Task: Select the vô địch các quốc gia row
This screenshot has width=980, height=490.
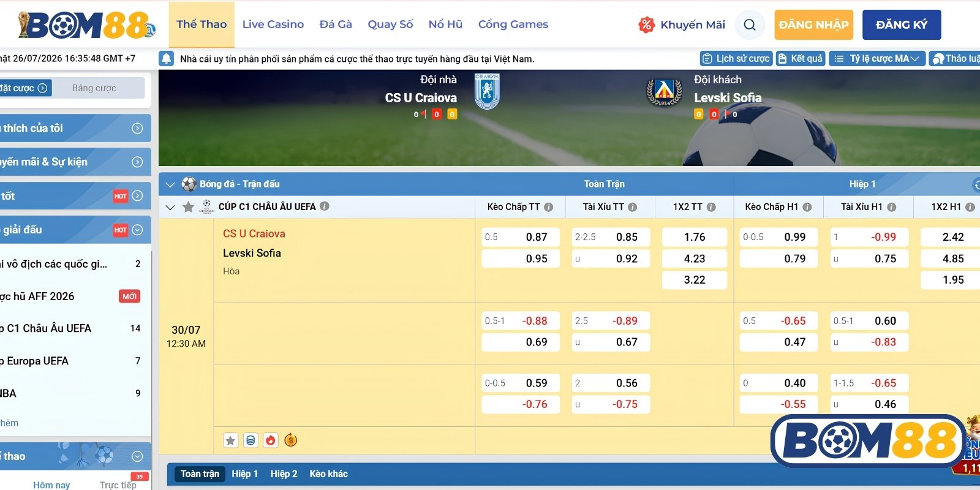Action: [75, 264]
